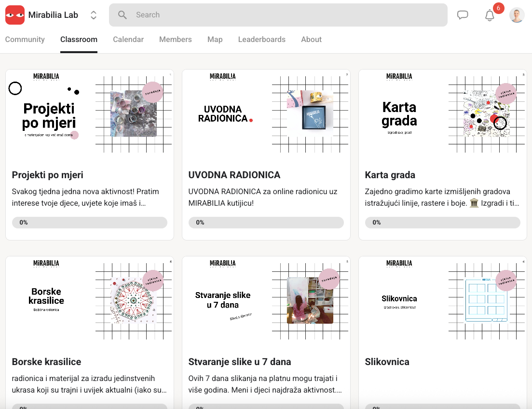Click the Mirabilia Lab red eyes logo
This screenshot has width=532, height=409.
point(15,15)
